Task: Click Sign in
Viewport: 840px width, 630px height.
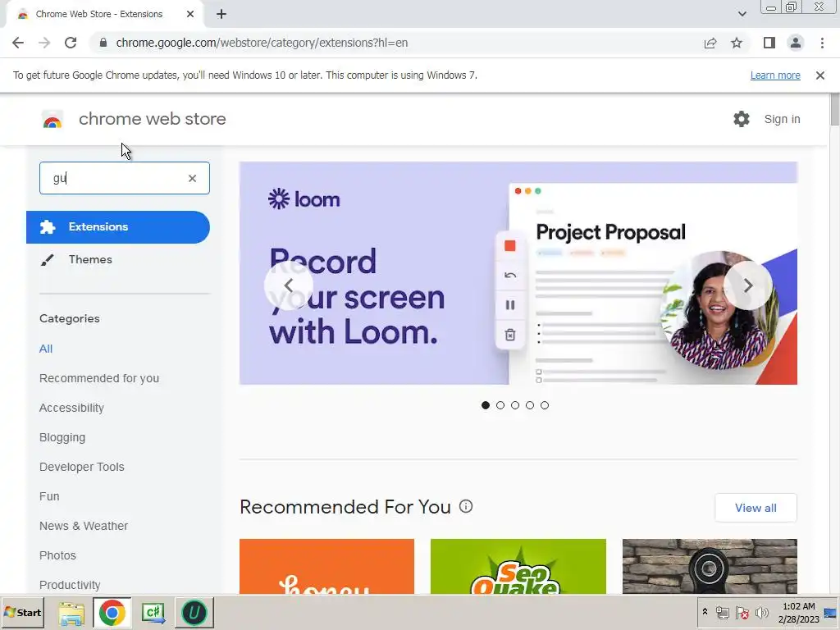Action: click(x=782, y=119)
